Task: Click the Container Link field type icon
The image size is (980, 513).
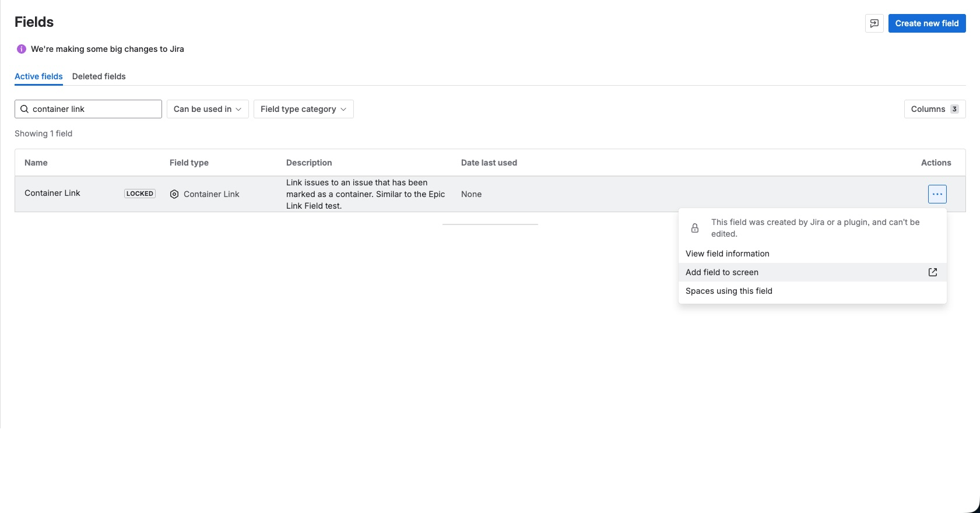Action: 174,194
